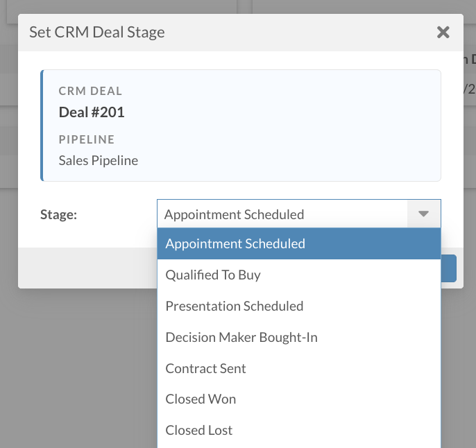Click the blue button behind the dropdown
Image resolution: width=476 pixels, height=448 pixels.
(x=449, y=268)
